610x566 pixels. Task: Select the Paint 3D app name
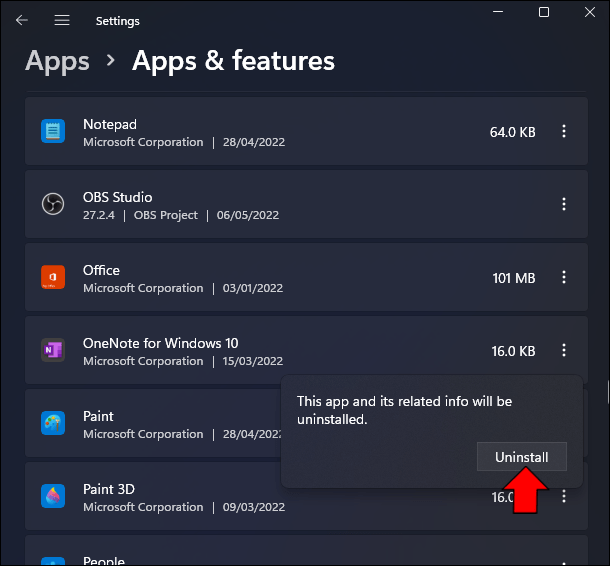[x=109, y=489]
